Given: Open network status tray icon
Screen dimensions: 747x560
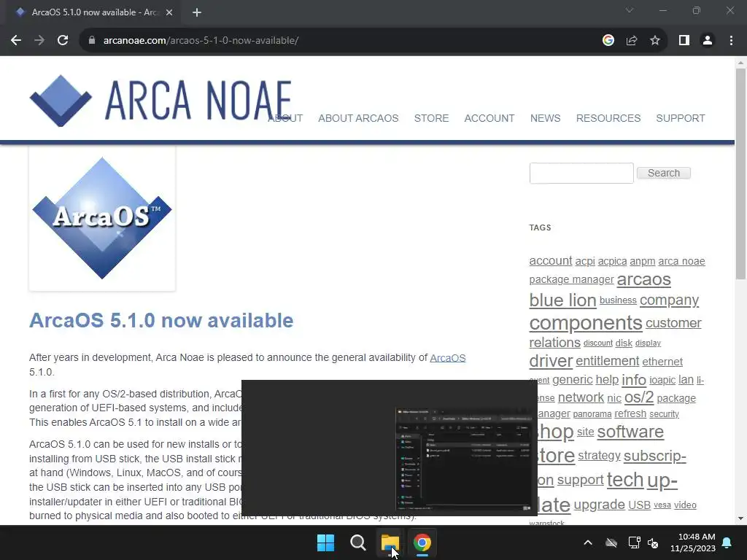Looking at the screenshot, I should (634, 542).
